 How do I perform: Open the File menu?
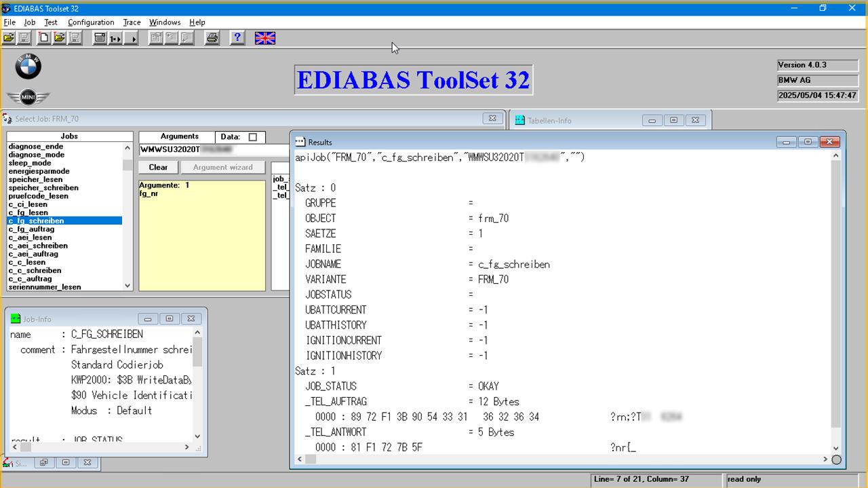point(9,22)
